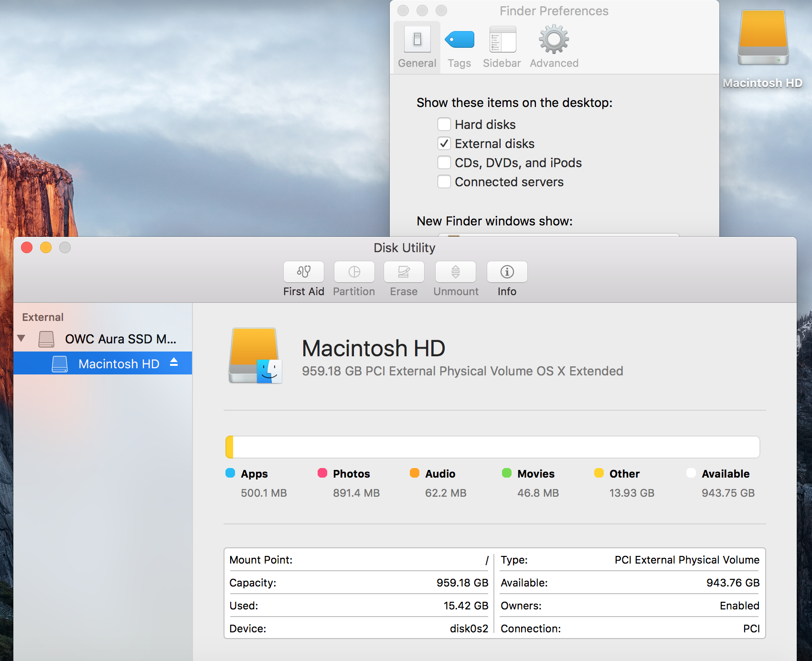Click the '46.8 MB' Movies size
This screenshot has width=812, height=661.
pos(538,493)
